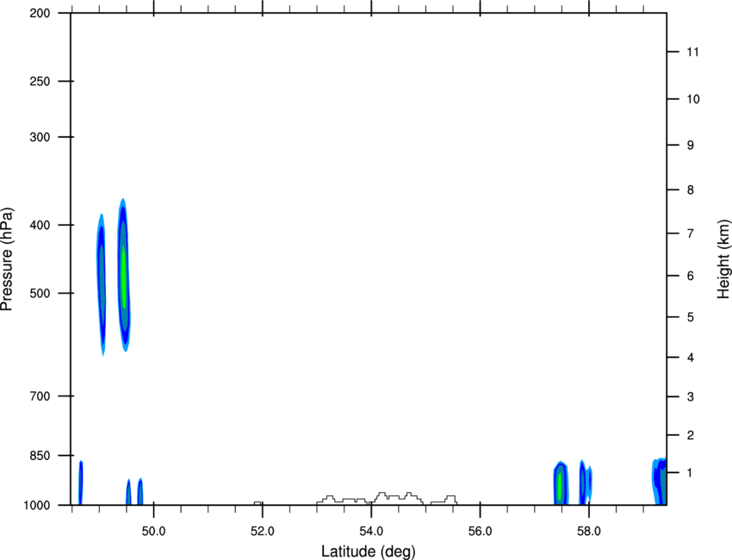Click the 11 km height label
Image resolution: width=732 pixels, height=560 pixels.
[x=693, y=52]
